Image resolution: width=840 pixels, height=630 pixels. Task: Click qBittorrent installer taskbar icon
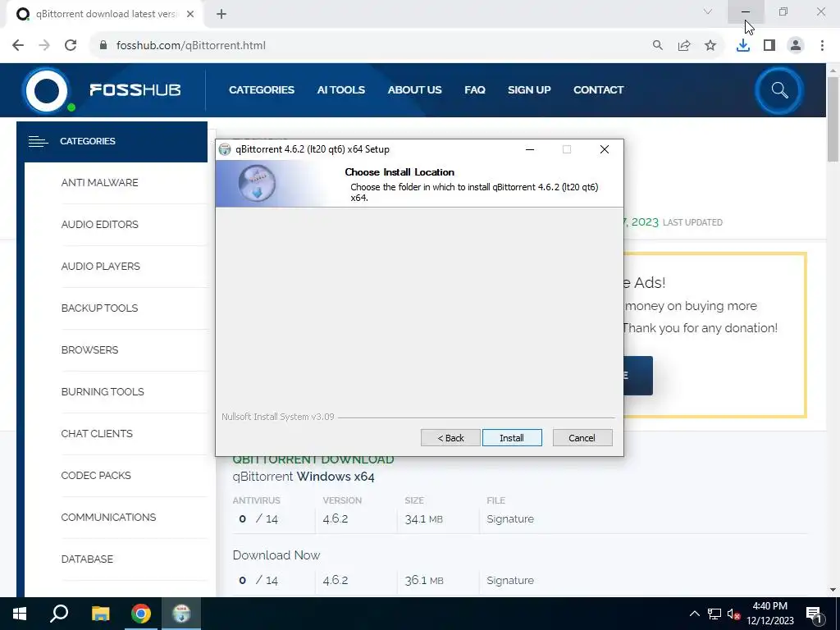tap(181, 614)
